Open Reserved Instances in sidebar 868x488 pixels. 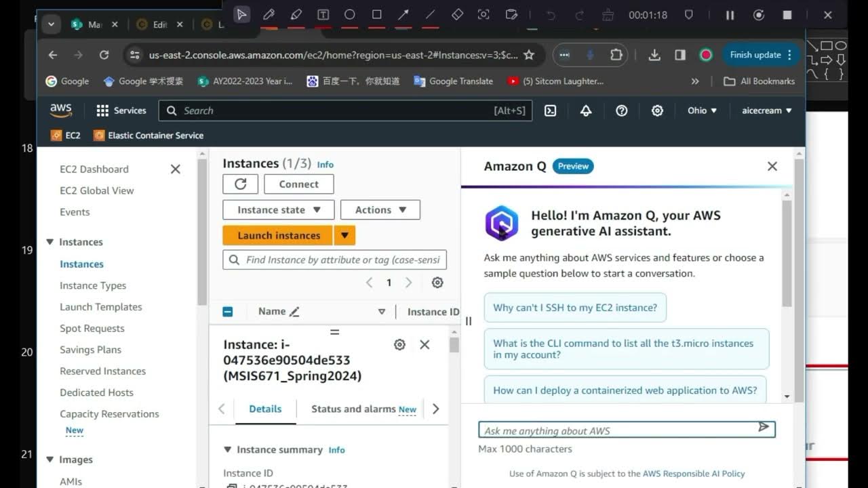click(102, 371)
